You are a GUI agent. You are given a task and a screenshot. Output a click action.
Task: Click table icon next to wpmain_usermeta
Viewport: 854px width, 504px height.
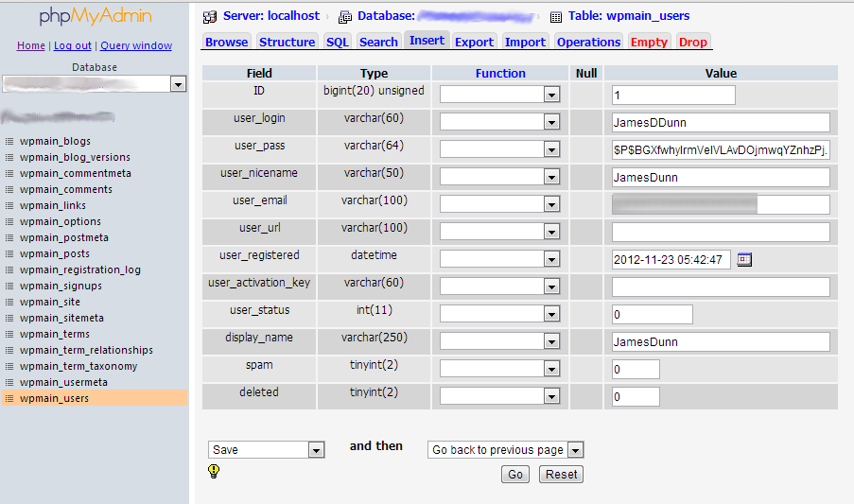coord(9,382)
